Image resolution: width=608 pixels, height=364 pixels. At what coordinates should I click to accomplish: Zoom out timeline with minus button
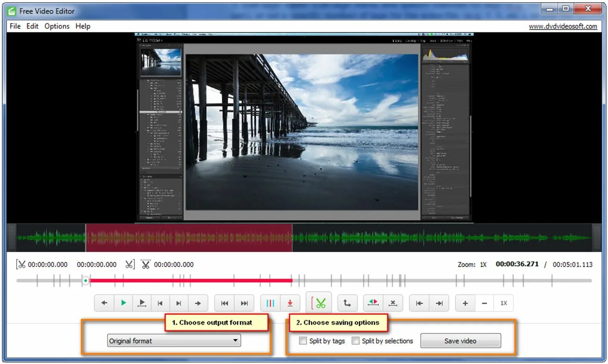point(485,303)
